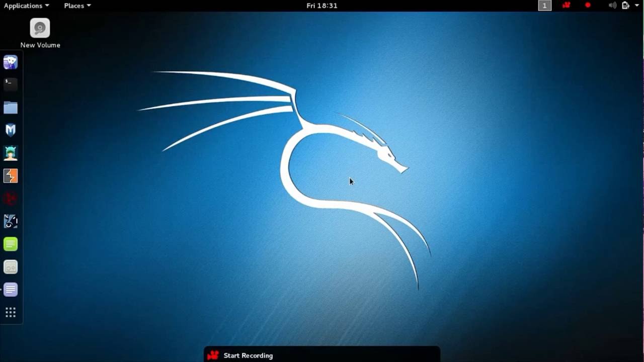Screen dimensions: 644x362
Task: Click the battery status icon
Action: tap(625, 6)
